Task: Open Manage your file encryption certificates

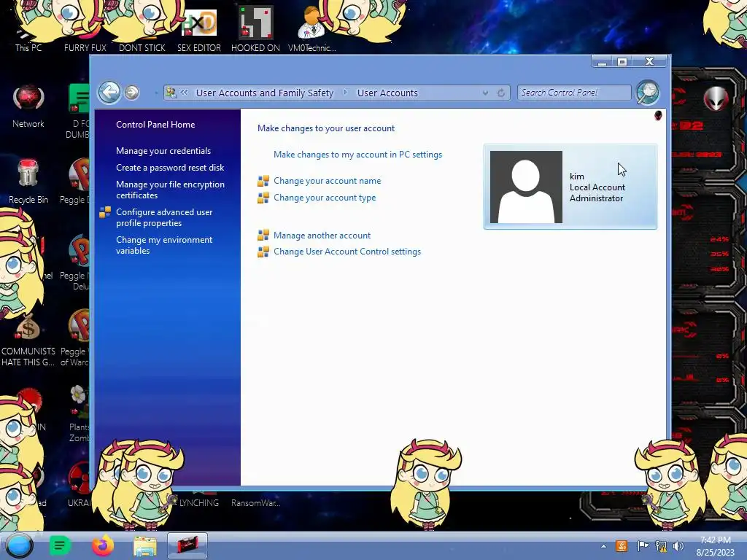Action: 170,190
